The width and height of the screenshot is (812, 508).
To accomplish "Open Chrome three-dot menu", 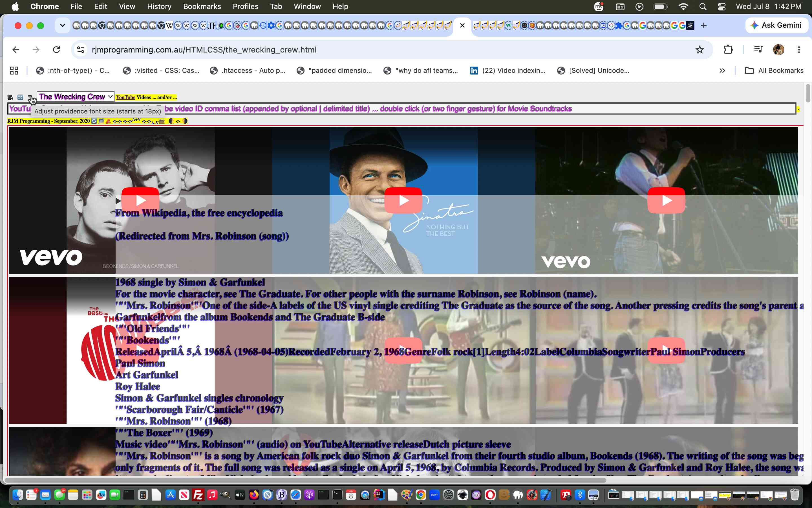I will 799,50.
